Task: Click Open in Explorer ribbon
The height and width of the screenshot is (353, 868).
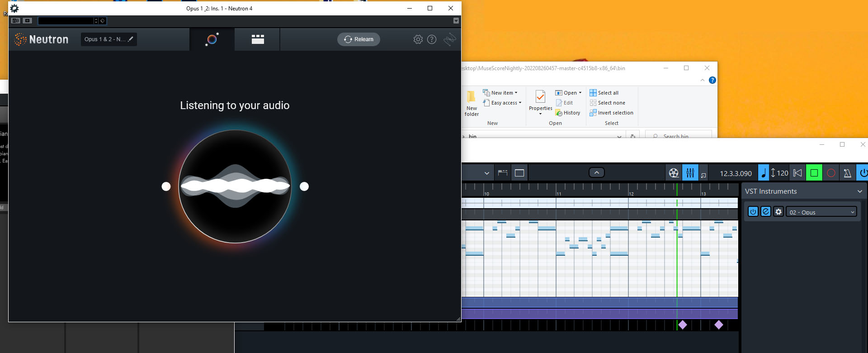Action: pos(566,93)
